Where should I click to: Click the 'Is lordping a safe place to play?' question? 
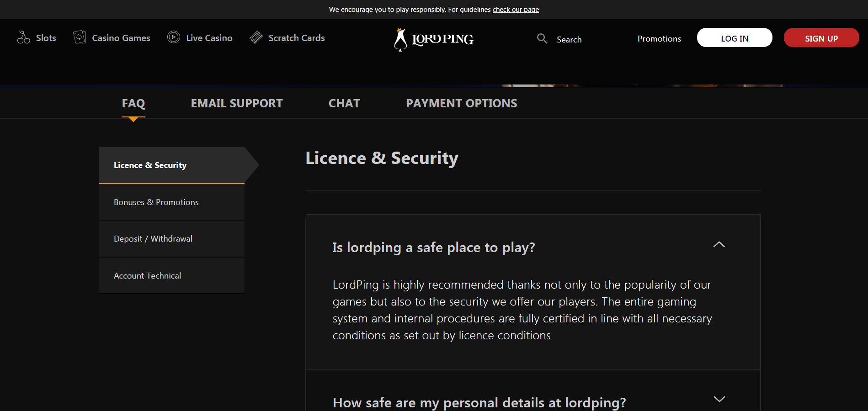(x=433, y=248)
